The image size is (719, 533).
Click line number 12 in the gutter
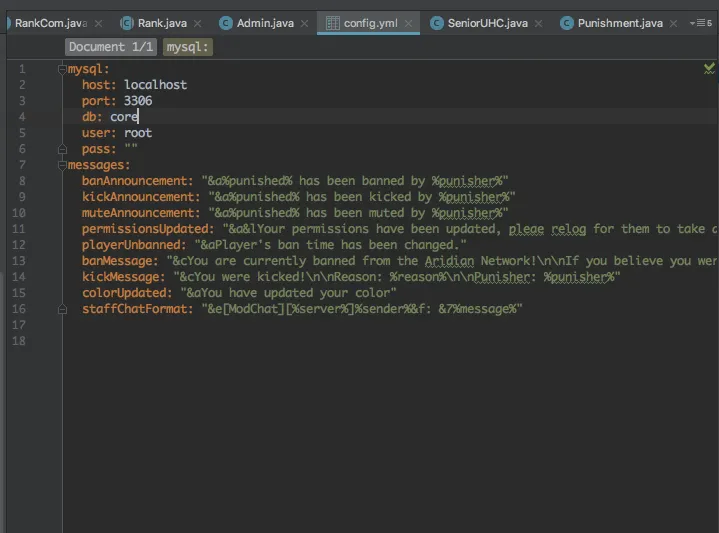(x=20, y=245)
